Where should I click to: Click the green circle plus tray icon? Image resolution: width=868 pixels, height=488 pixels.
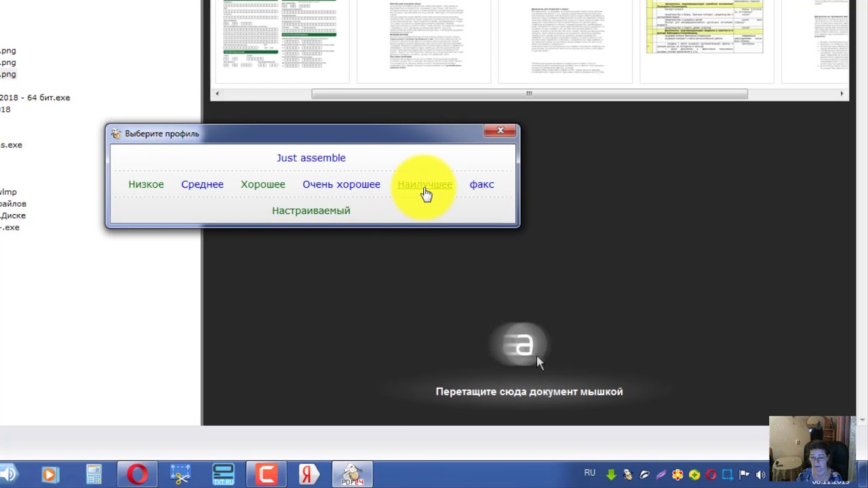coord(694,474)
